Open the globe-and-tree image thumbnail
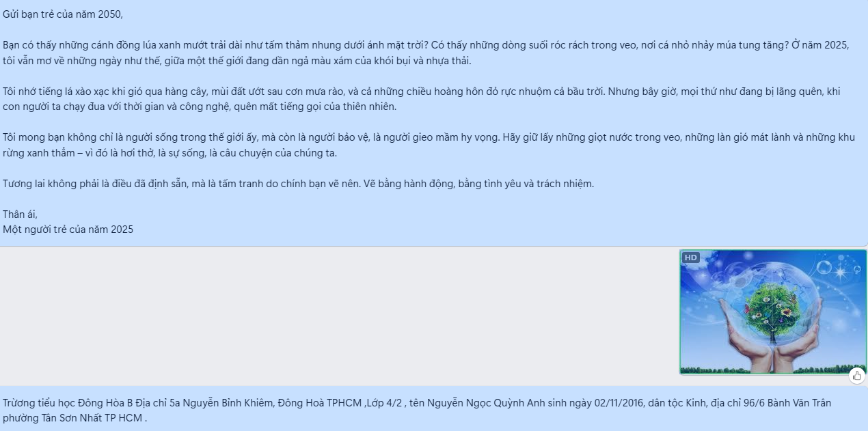 [773, 312]
